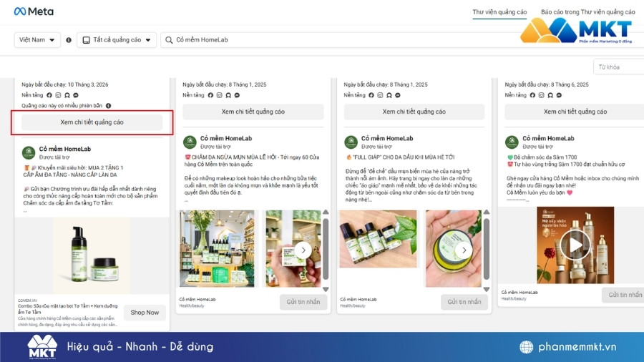Open Cỏ mềm HomeLab page name on FULL GIÁP ad

[387, 138]
